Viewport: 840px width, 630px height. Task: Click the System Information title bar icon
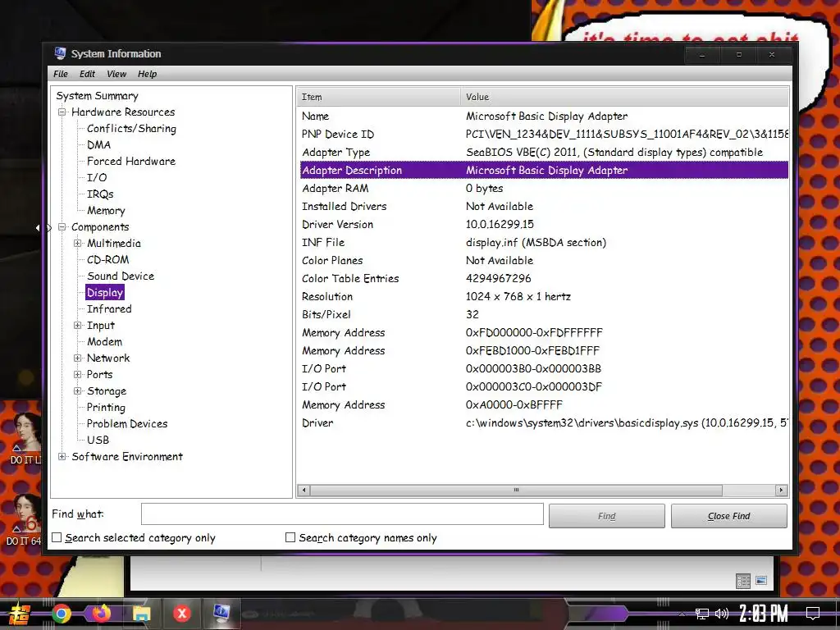(x=60, y=53)
